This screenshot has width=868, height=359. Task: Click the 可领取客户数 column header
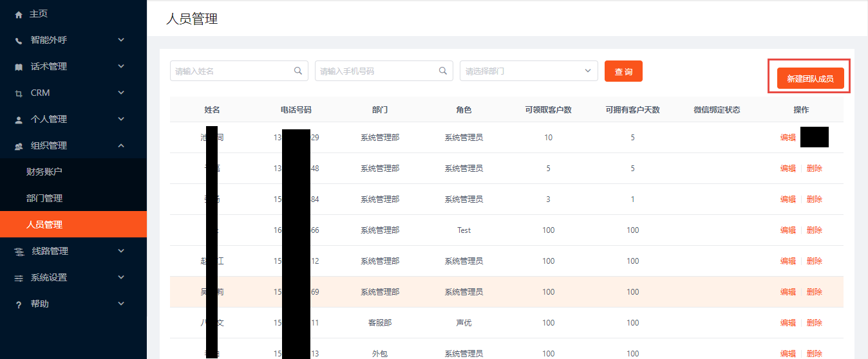click(x=548, y=110)
